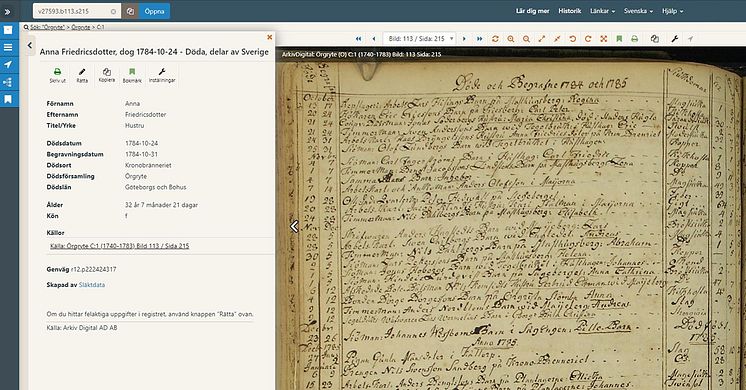This screenshot has height=390, width=746.
Task: Jump to the first image with double-left arrow
Action: (x=358, y=39)
